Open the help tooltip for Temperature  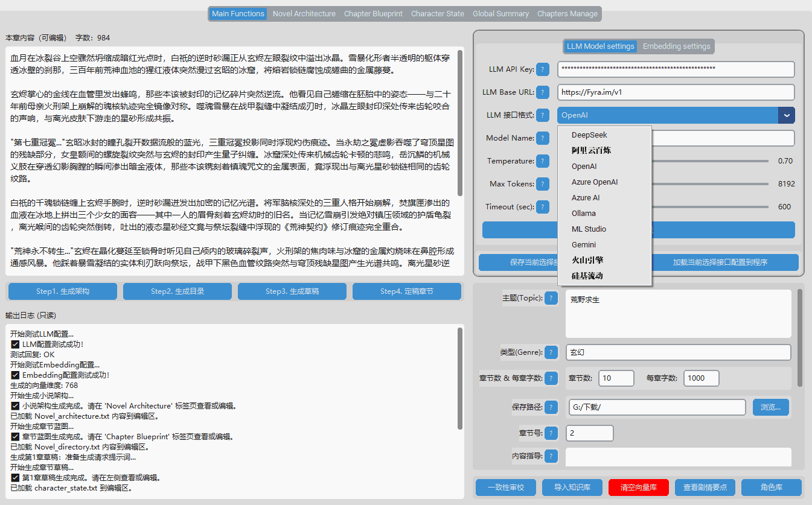coord(543,161)
